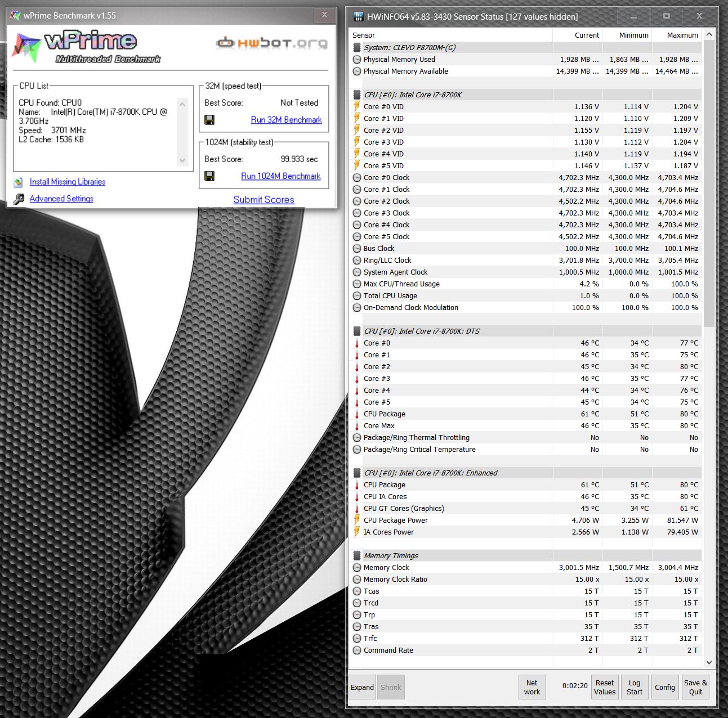Open the Config button
The width and height of the screenshot is (728, 718).
(x=665, y=687)
